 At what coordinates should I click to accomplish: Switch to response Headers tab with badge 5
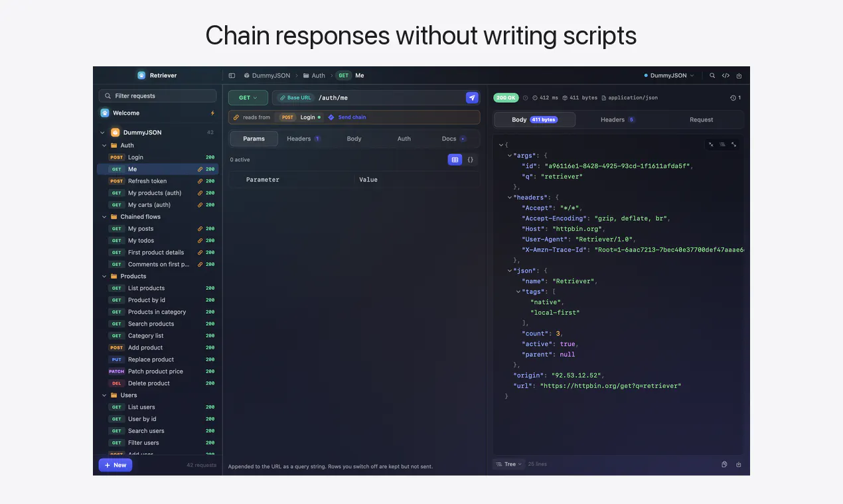coord(618,120)
